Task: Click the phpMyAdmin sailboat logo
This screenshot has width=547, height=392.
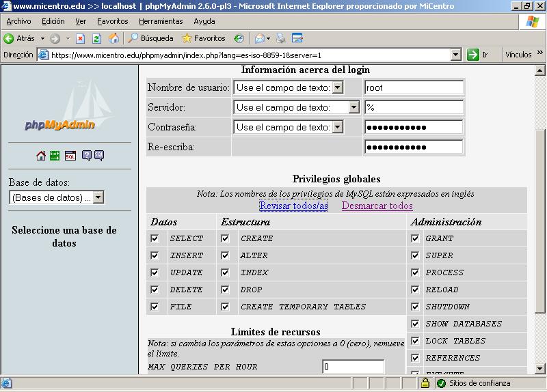Action: (x=70, y=107)
